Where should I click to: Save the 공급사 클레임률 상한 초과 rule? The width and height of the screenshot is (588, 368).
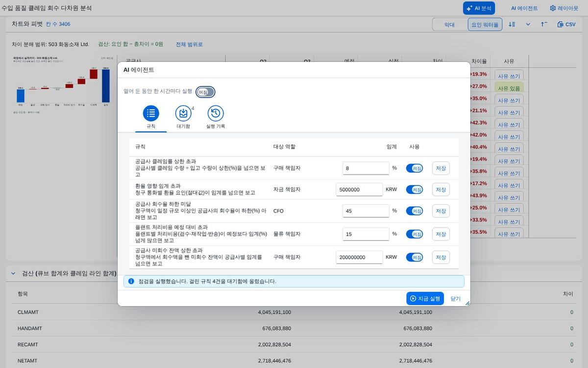[x=441, y=168]
